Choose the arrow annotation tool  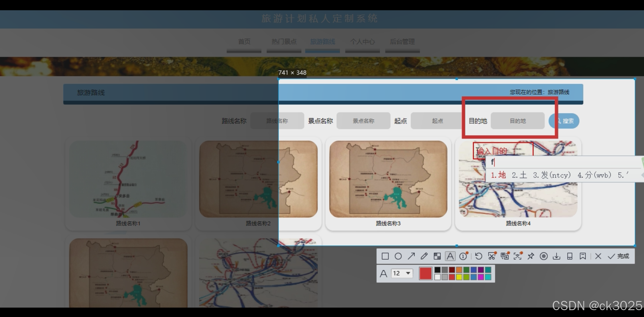(411, 256)
